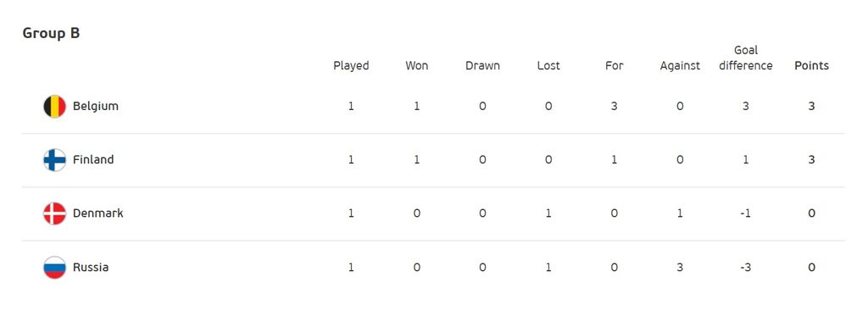
Task: Click the Lost column header
Action: tap(548, 66)
